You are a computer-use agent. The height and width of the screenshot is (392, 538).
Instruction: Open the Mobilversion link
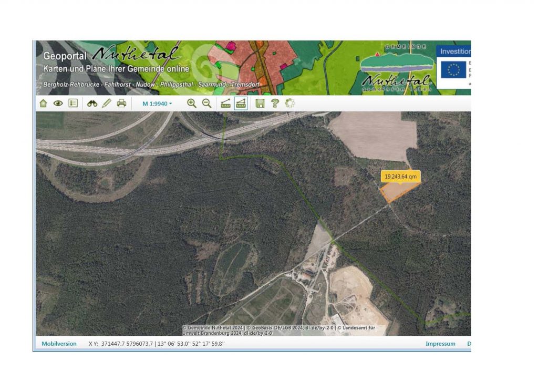tap(59, 344)
